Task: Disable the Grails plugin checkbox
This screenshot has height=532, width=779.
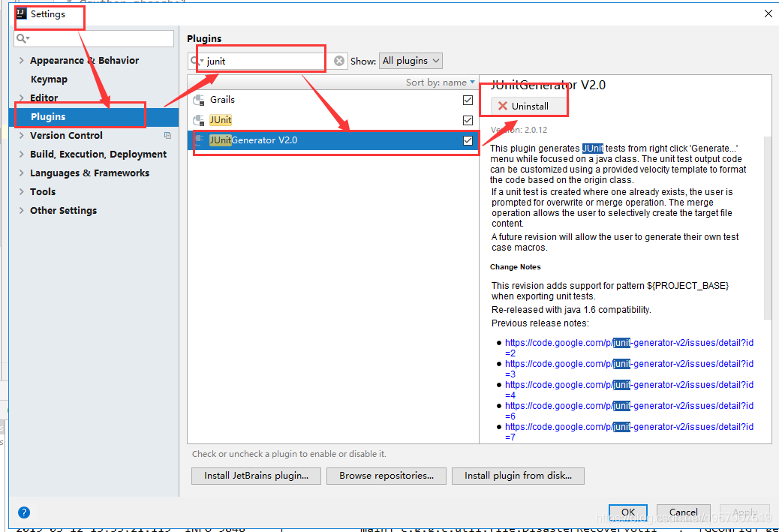Action: coord(468,100)
